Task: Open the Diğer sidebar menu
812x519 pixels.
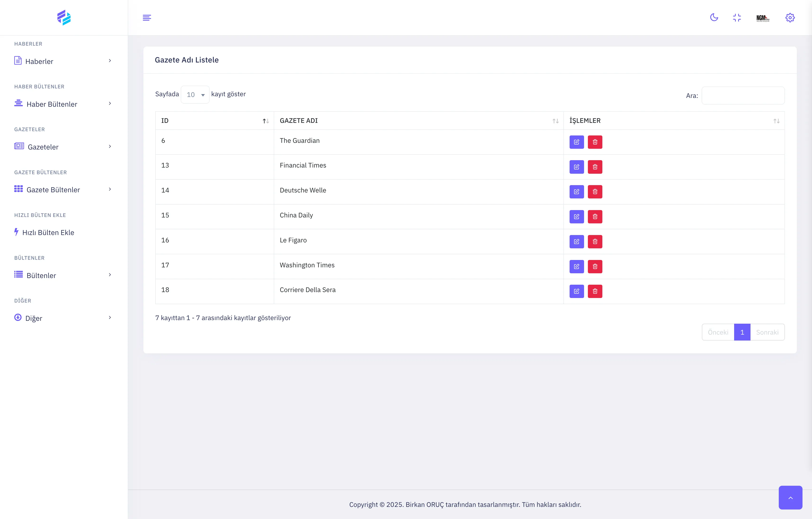Action: tap(63, 318)
